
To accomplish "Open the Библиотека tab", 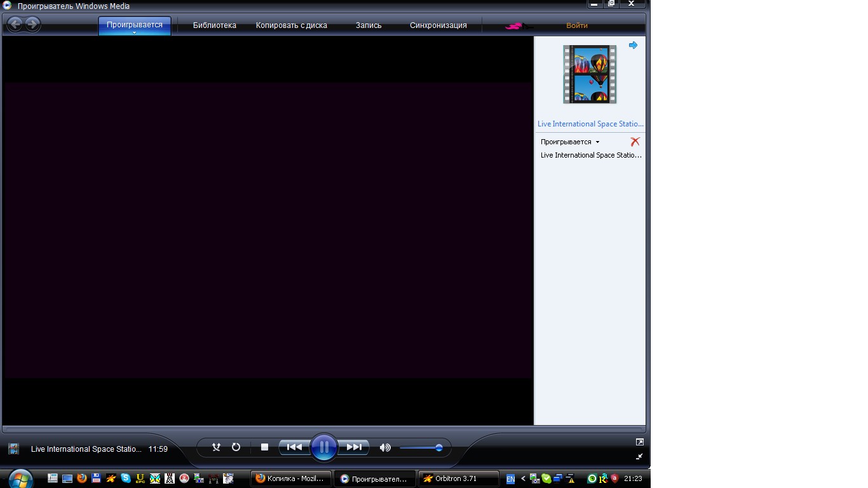I will pyautogui.click(x=215, y=25).
